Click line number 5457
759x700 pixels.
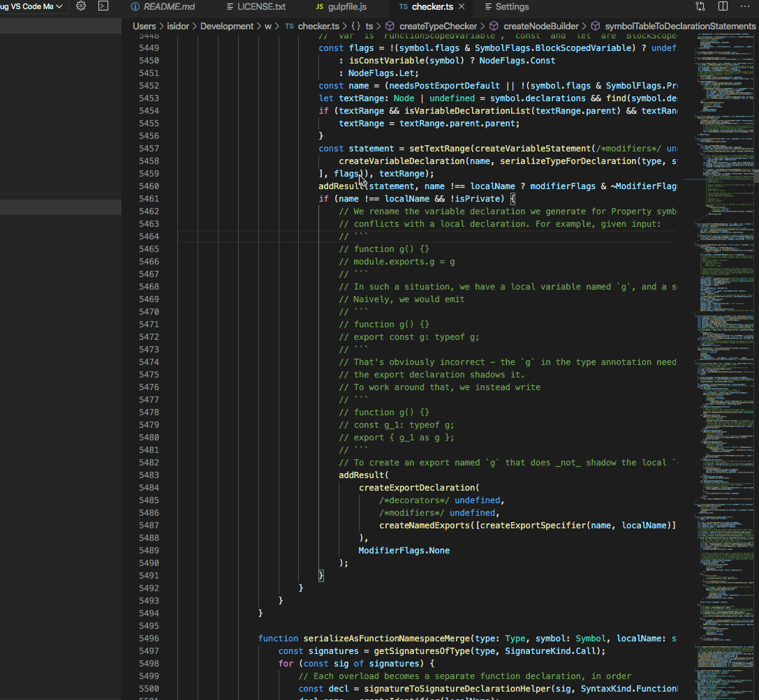coord(149,149)
